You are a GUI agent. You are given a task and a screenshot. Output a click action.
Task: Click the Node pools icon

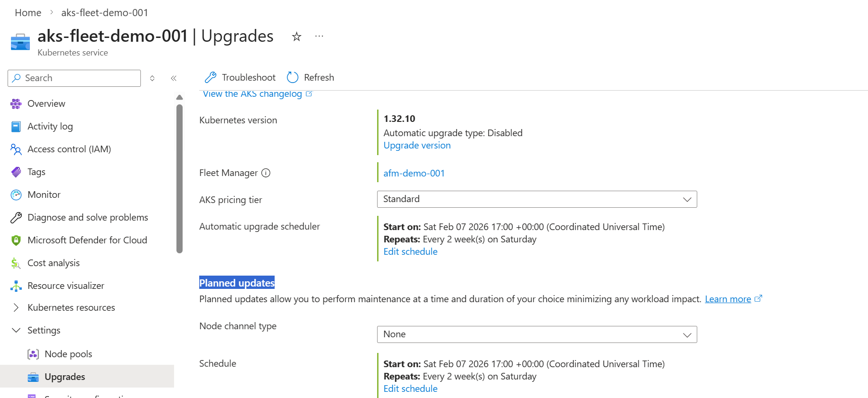(33, 354)
